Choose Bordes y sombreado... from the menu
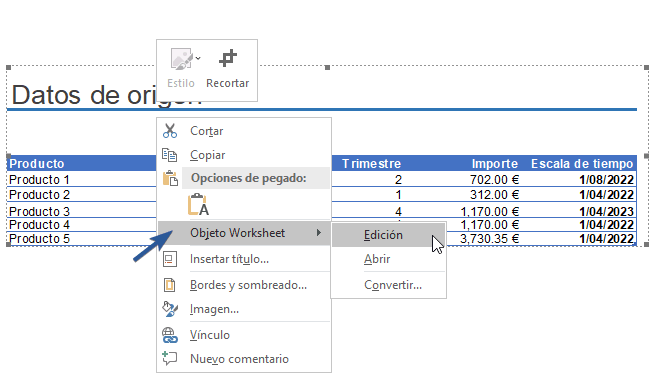Image resolution: width=655 pixels, height=389 pixels. [x=244, y=285]
